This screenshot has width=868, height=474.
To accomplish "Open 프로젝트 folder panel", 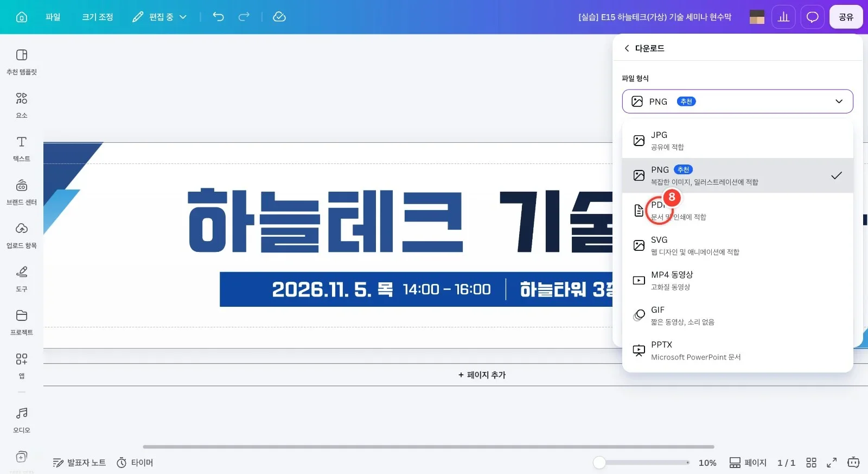I will tap(22, 323).
